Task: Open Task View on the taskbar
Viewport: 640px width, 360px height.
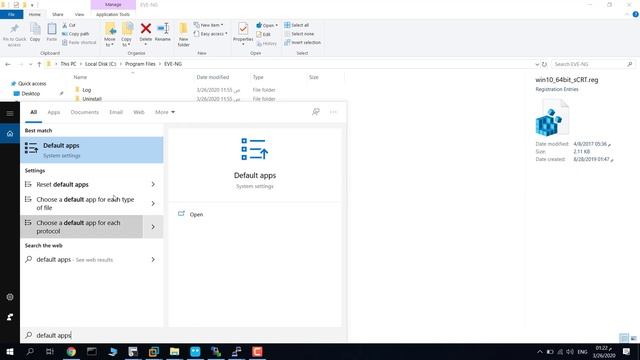Action: 50,351
